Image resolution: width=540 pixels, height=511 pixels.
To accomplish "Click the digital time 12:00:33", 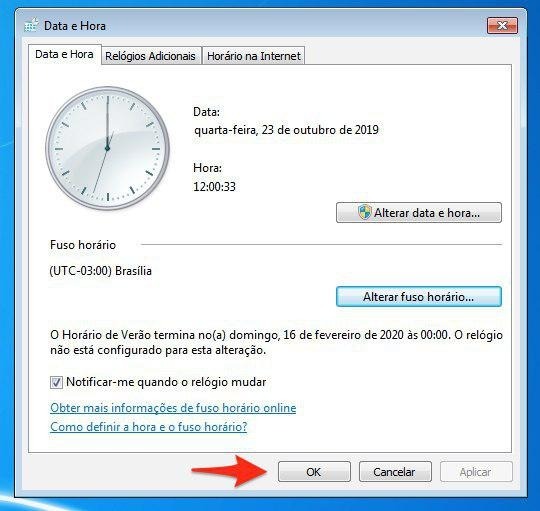I will (214, 187).
